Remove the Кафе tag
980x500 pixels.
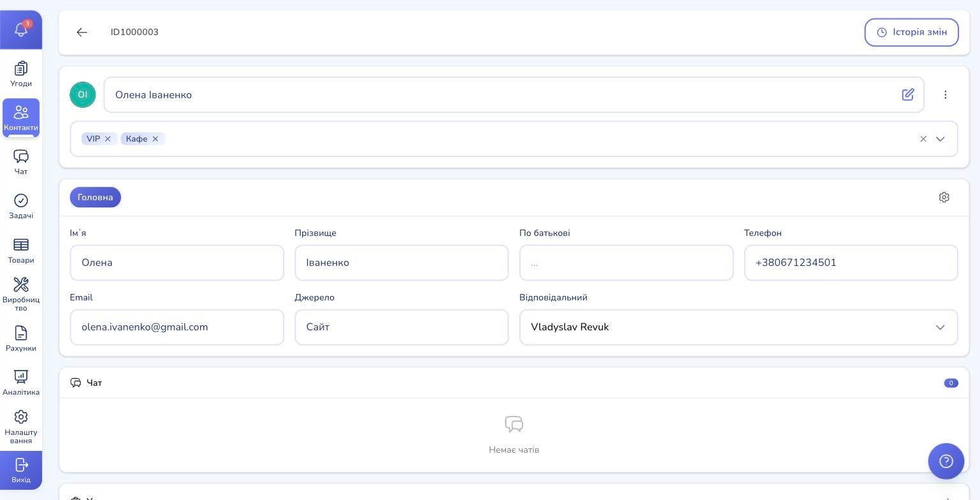tap(155, 139)
